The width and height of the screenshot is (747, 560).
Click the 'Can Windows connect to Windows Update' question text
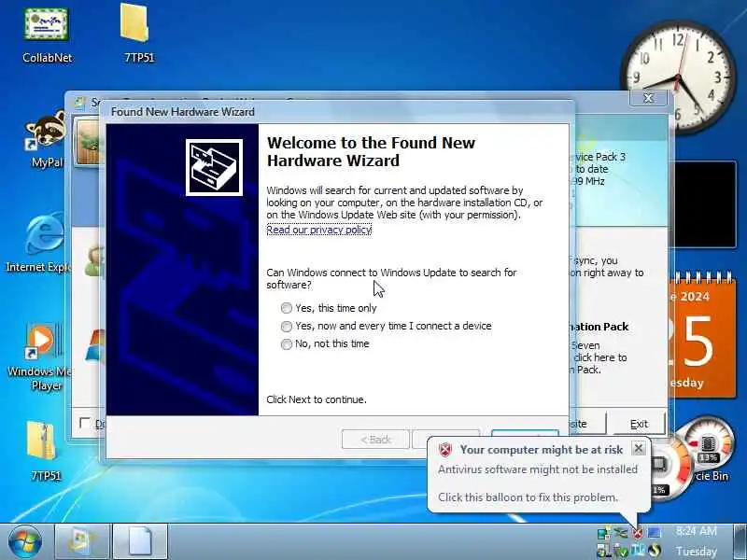(x=391, y=278)
